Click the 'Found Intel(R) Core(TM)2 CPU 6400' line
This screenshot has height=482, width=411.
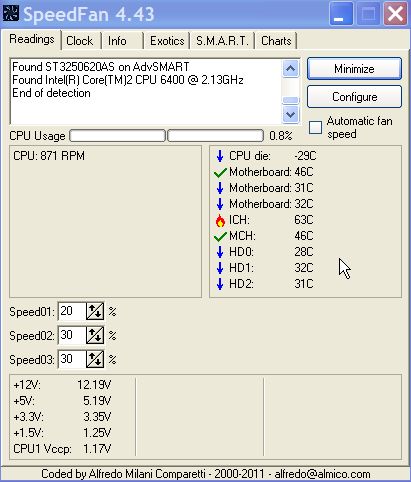point(128,80)
